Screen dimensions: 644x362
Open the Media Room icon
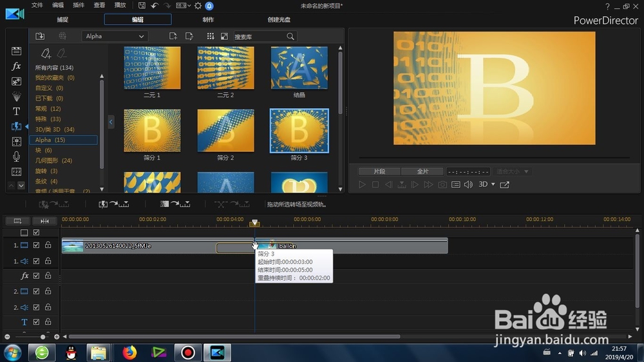click(17, 51)
